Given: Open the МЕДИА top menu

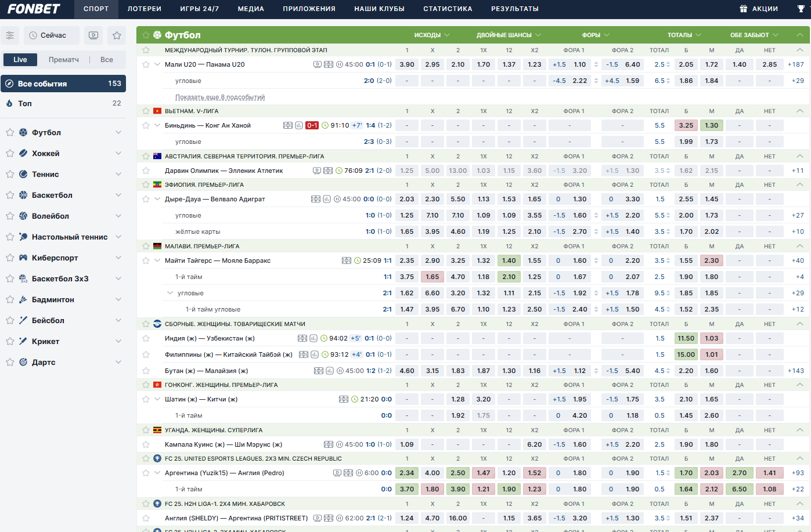Looking at the screenshot, I should [251, 9].
